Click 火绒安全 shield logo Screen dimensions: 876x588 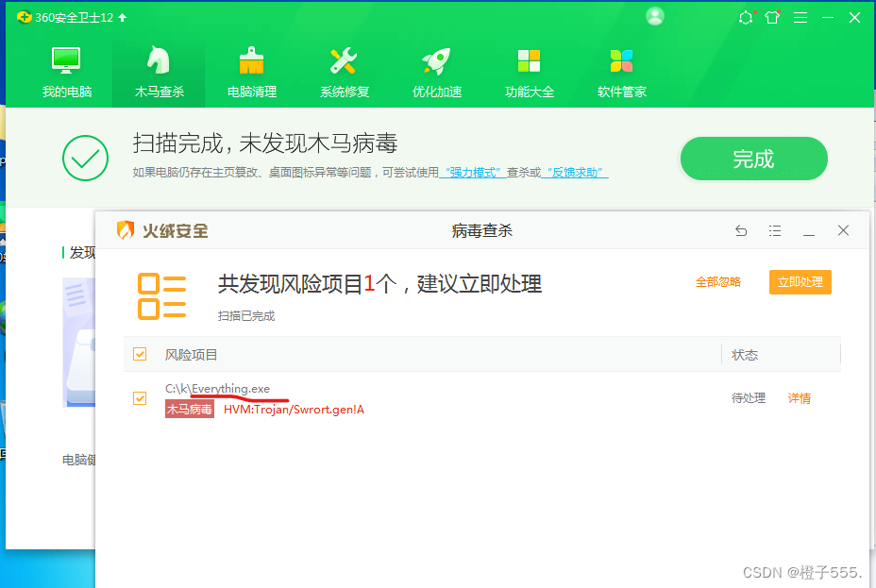point(126,230)
